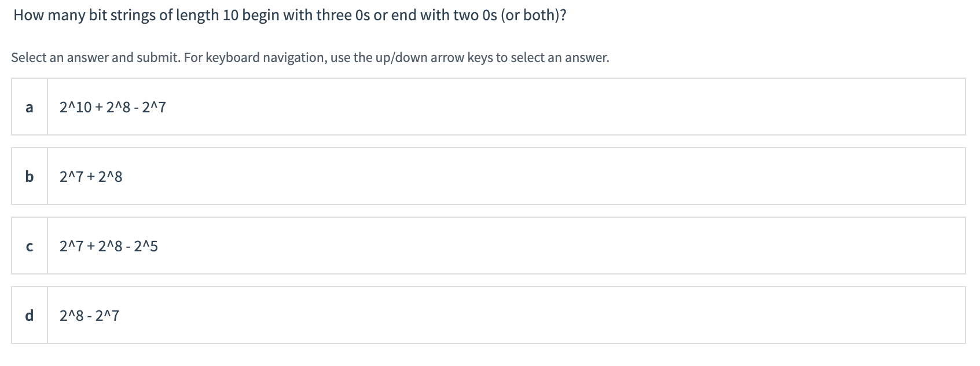
Task: Choose the answer 2^8 - 2^7
Action: [90, 316]
